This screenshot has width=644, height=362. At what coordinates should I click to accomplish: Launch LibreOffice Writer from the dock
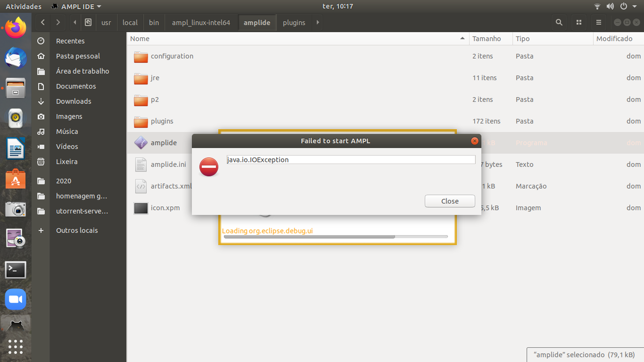point(16,149)
